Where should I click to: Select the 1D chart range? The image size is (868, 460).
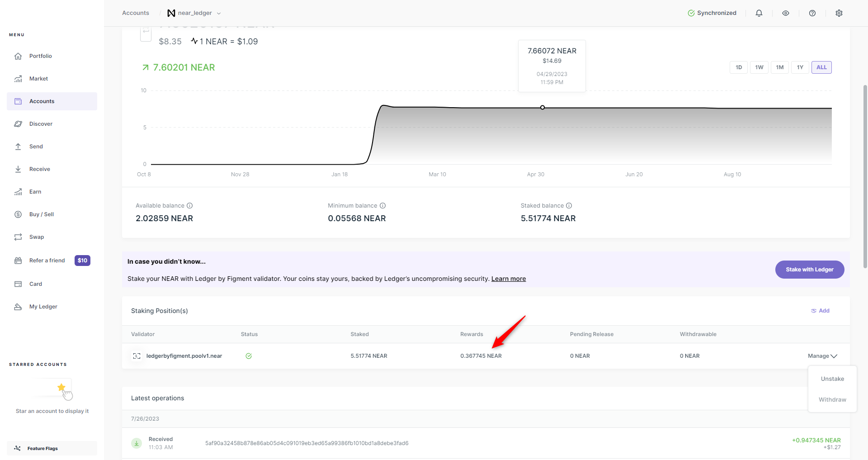tap(739, 67)
